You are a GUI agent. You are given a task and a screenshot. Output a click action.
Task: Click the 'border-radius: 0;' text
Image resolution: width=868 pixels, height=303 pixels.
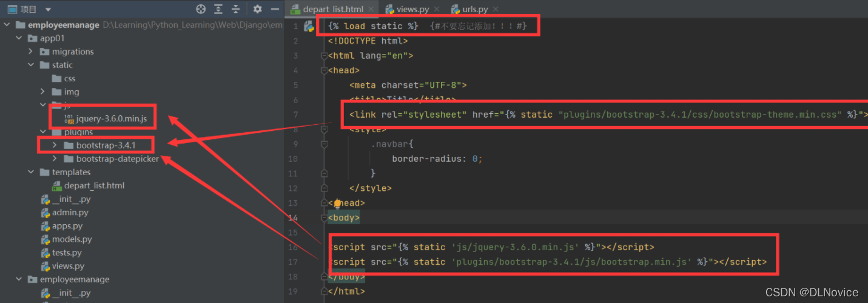(x=437, y=159)
